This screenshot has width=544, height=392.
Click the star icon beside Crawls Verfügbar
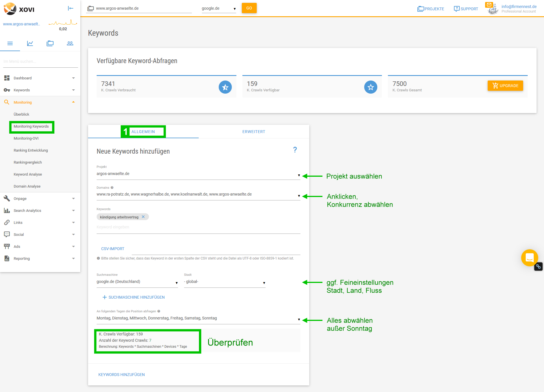tap(370, 87)
